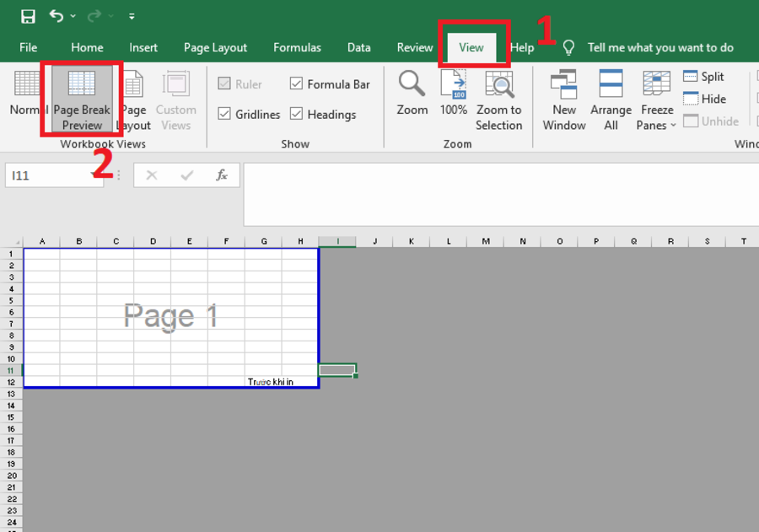
Task: Click the Unhide window option
Action: 711,121
